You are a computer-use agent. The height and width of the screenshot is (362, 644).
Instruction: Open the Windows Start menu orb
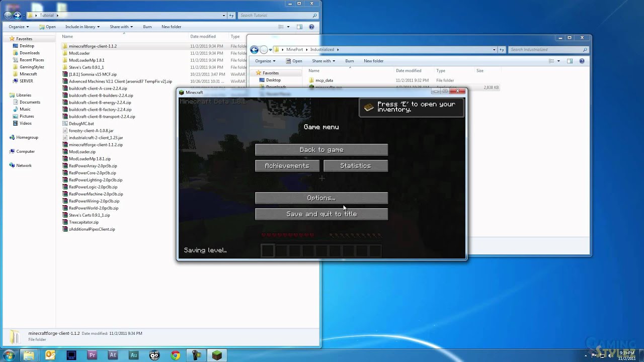pyautogui.click(x=9, y=355)
